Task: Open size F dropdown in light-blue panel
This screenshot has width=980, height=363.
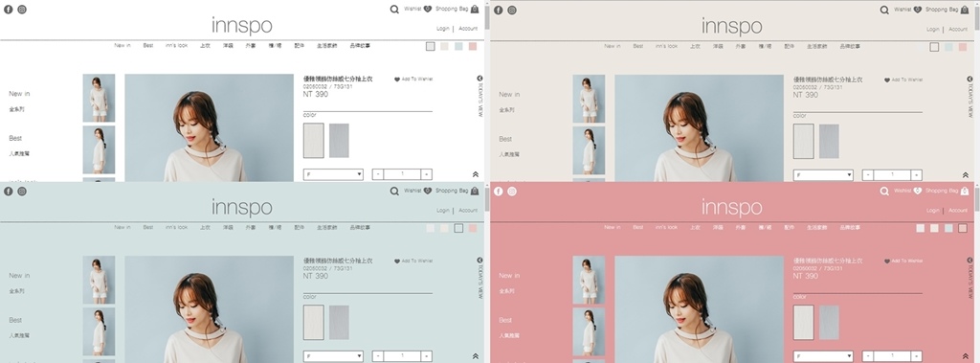Action: tap(333, 356)
